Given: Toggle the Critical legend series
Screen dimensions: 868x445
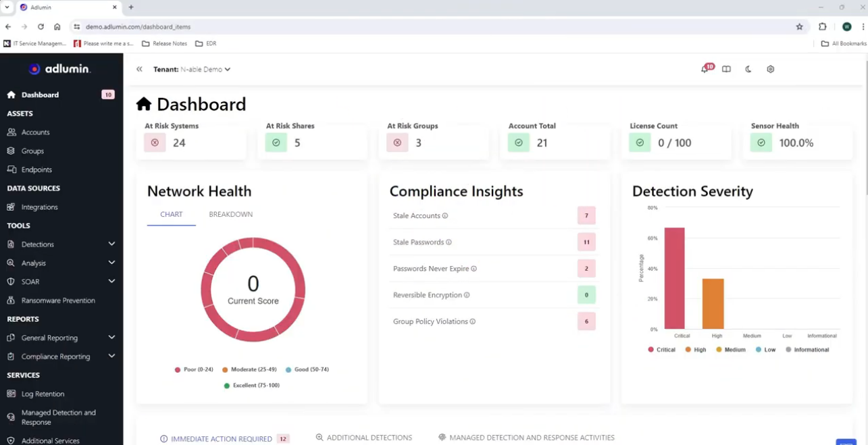Looking at the screenshot, I should coord(661,350).
